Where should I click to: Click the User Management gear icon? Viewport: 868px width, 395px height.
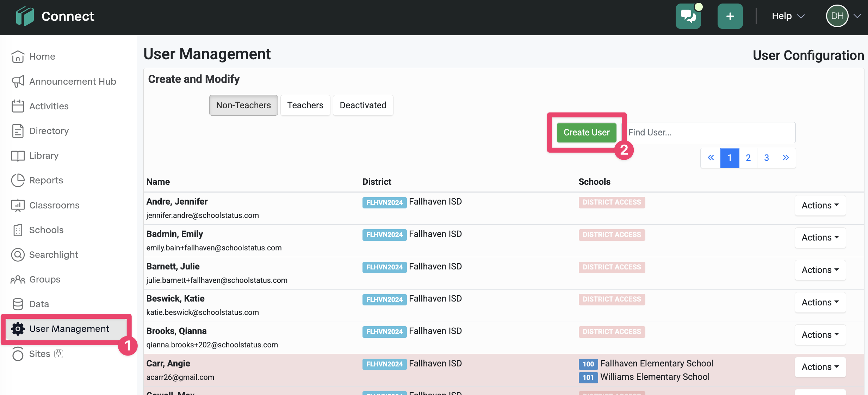point(18,329)
